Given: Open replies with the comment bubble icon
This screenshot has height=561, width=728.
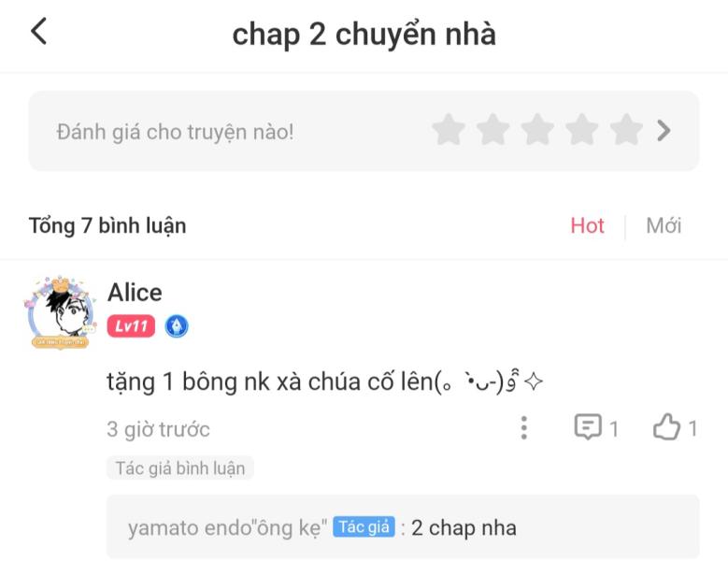Looking at the screenshot, I should (x=588, y=426).
